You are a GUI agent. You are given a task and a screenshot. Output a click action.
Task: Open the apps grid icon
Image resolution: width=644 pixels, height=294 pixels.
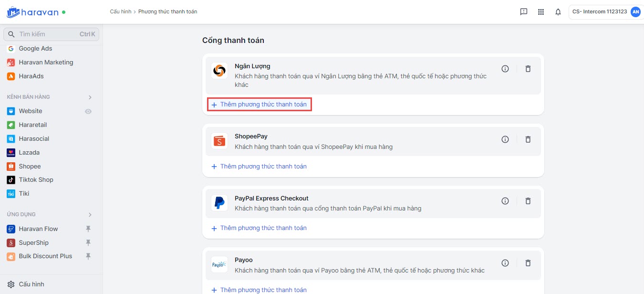(541, 12)
